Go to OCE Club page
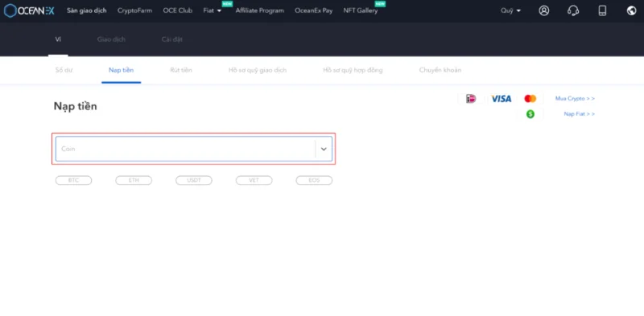644x316 pixels. coord(177,10)
